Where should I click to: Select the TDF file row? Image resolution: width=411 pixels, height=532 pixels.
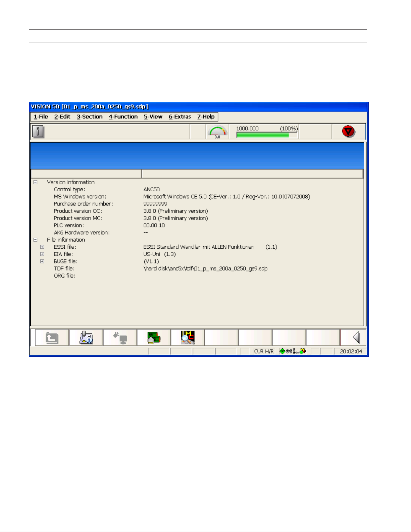pyautogui.click(x=197, y=269)
